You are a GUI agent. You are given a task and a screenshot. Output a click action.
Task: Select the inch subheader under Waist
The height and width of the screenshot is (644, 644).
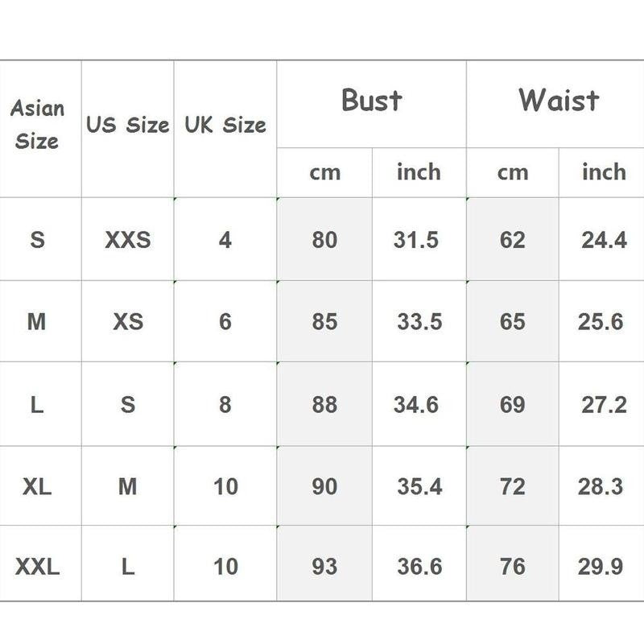point(603,172)
